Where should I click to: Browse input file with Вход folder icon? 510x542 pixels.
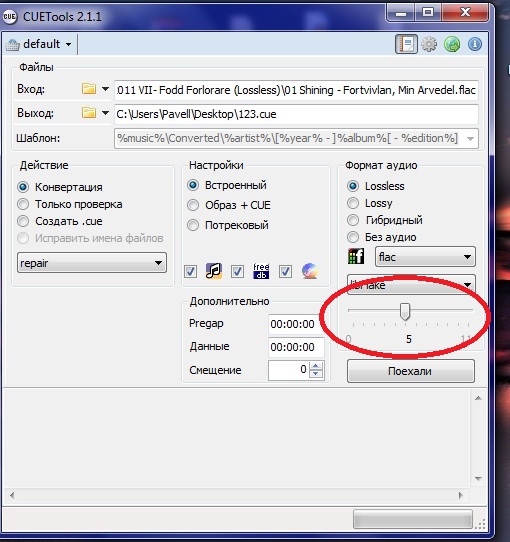89,89
